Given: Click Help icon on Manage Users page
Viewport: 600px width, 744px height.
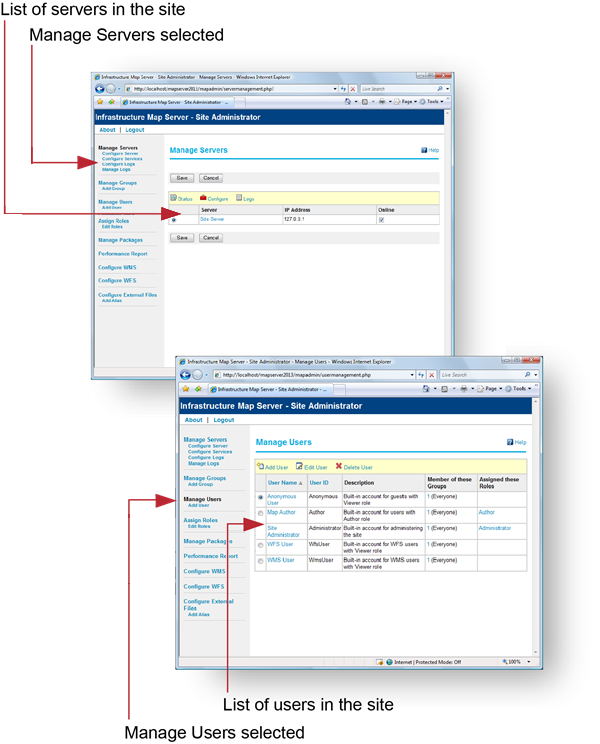Looking at the screenshot, I should point(510,442).
